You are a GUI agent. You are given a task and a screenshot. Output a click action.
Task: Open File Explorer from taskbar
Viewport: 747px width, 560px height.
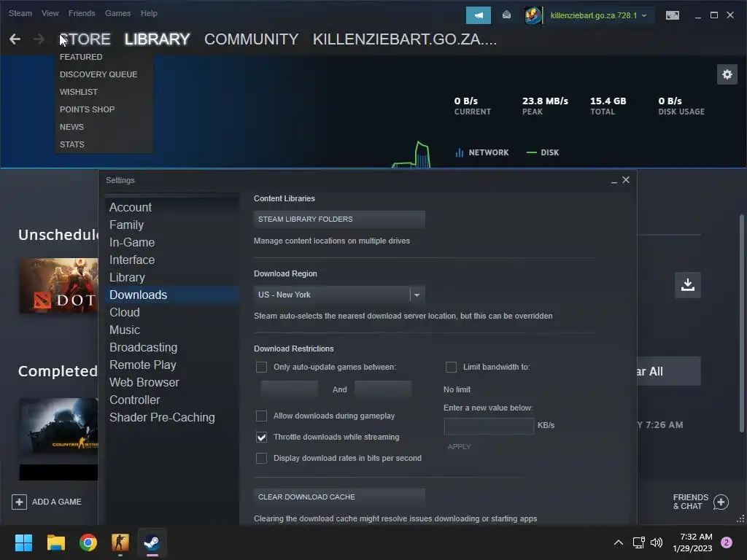(x=55, y=542)
